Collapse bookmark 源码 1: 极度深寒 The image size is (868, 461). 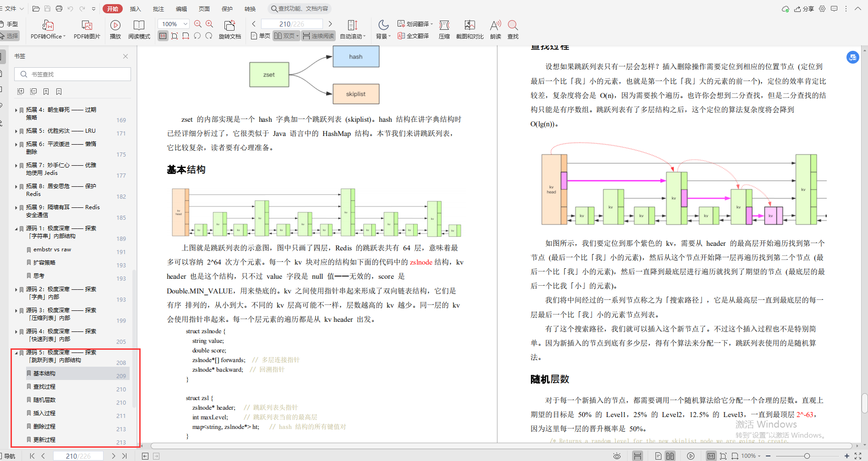click(x=16, y=228)
